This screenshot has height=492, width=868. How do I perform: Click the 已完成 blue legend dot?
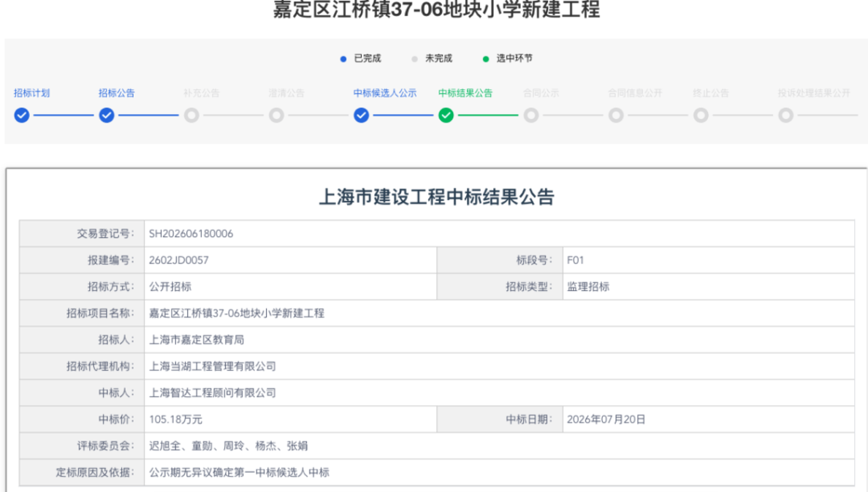tap(343, 58)
